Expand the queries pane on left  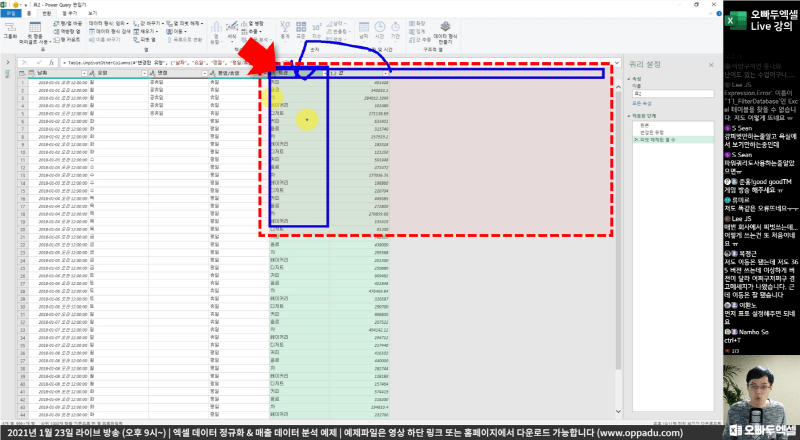[7, 62]
